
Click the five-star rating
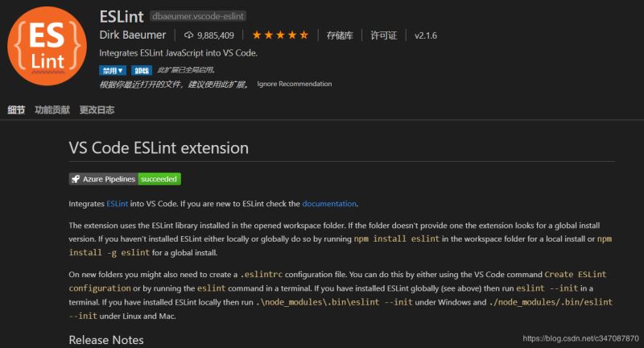click(280, 35)
